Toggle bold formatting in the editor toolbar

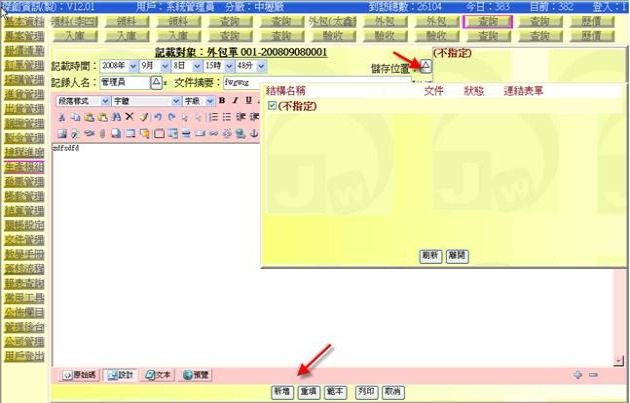[x=222, y=101]
